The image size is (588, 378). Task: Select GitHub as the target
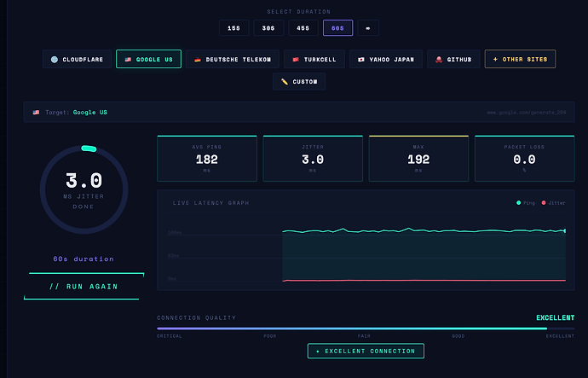[x=453, y=59]
